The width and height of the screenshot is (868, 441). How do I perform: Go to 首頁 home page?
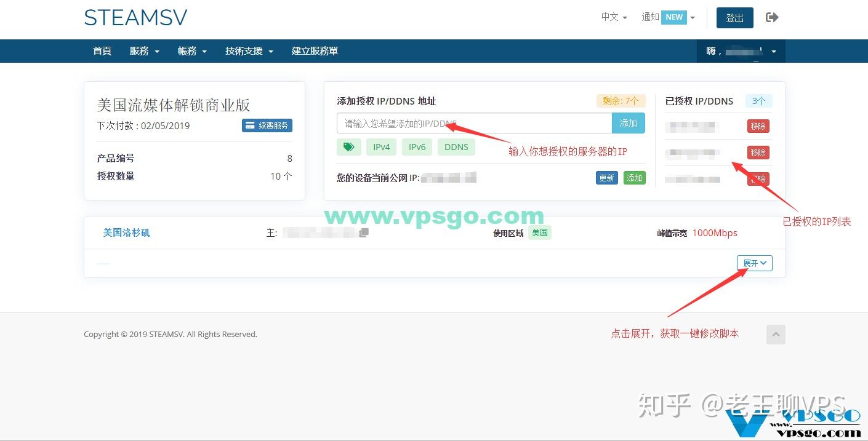click(x=102, y=51)
